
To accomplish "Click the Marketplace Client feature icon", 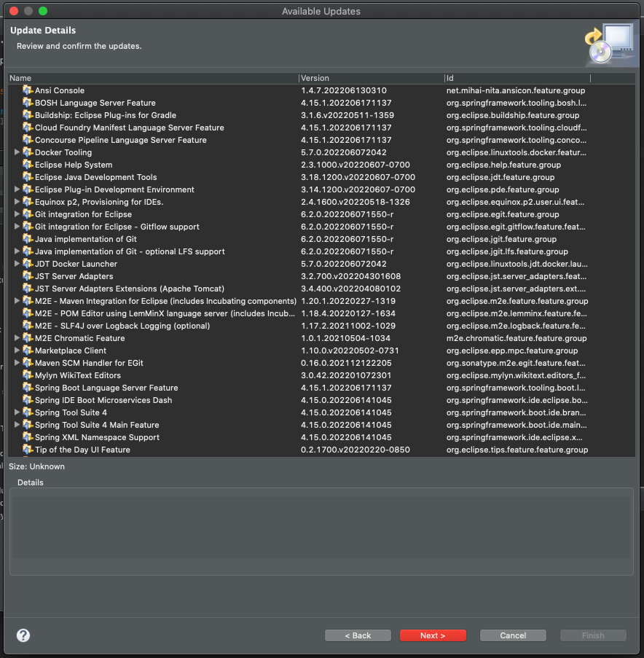I will [28, 350].
